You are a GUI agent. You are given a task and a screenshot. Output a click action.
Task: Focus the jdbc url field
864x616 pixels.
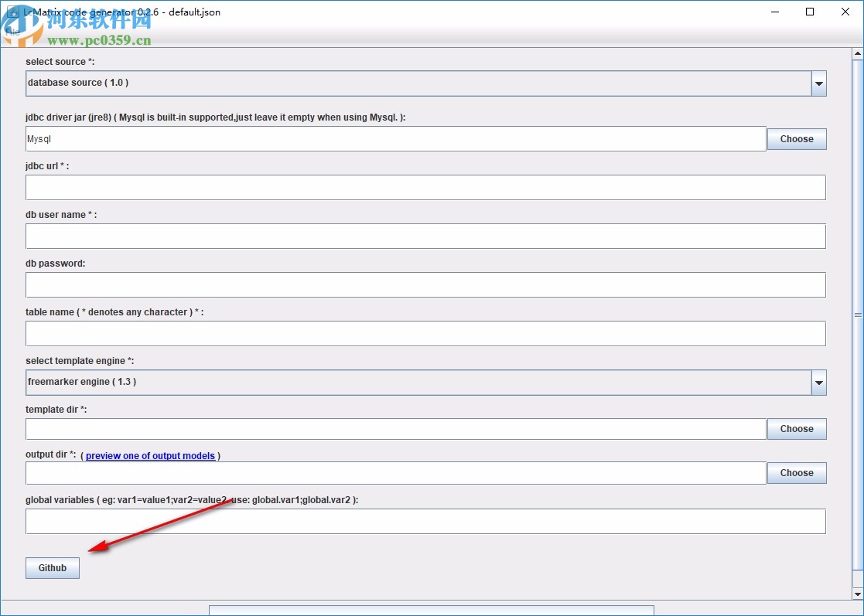(x=425, y=188)
